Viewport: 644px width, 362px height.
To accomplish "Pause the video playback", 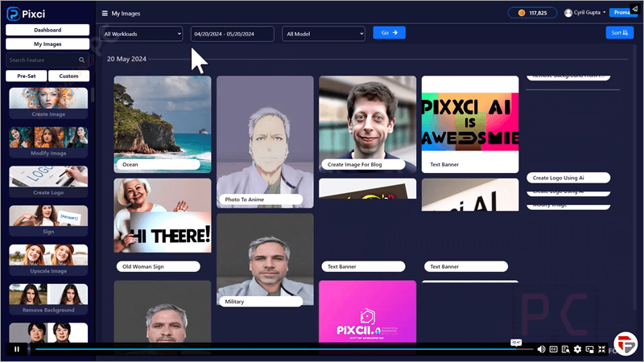I will [17, 349].
